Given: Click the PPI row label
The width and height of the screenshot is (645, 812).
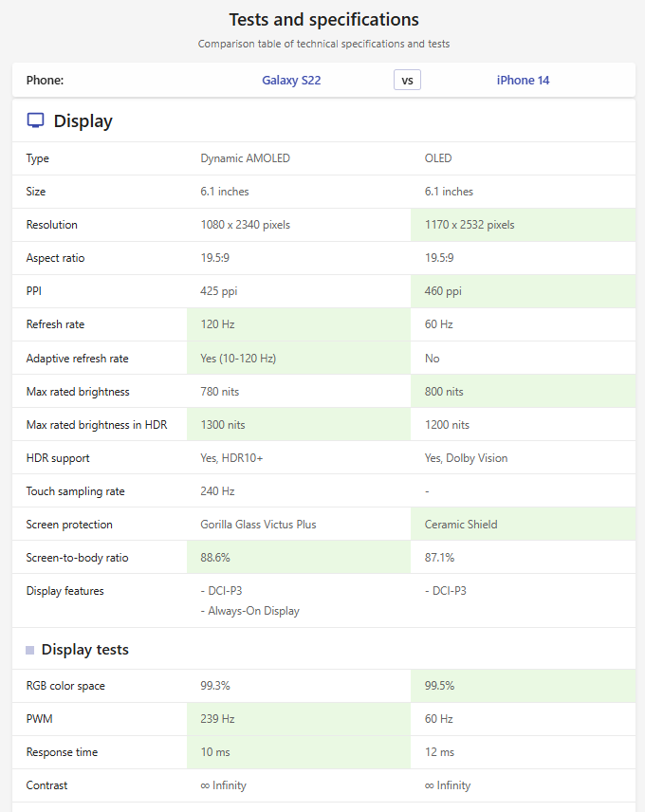Looking at the screenshot, I should coord(33,291).
